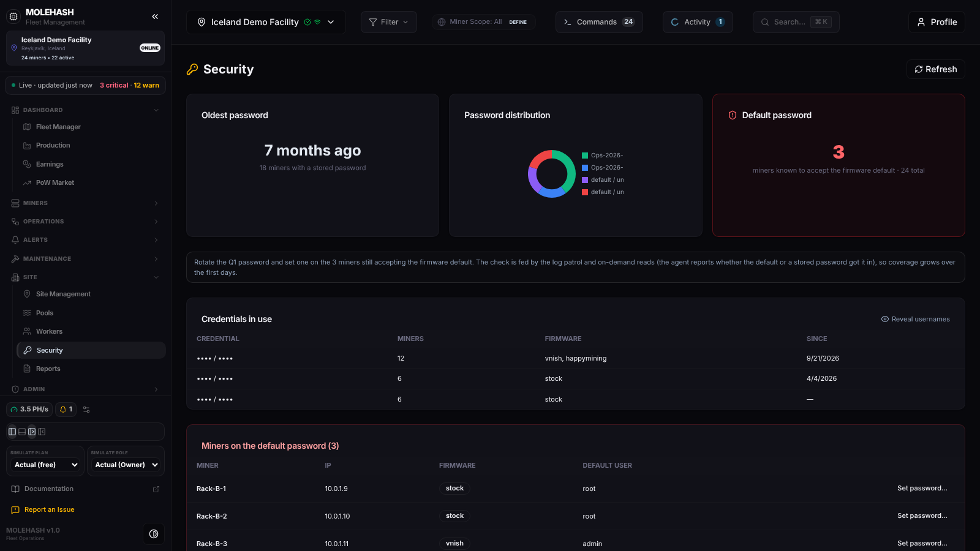Screen dimensions: 980x551
Task: Open the layout settings sliders icon
Action: [x=86, y=410]
